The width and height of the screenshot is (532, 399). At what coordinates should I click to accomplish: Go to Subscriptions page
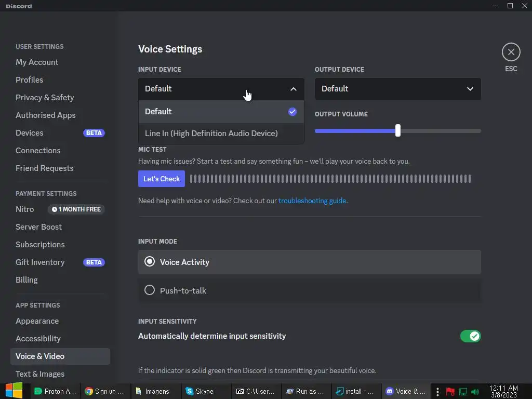(x=40, y=245)
